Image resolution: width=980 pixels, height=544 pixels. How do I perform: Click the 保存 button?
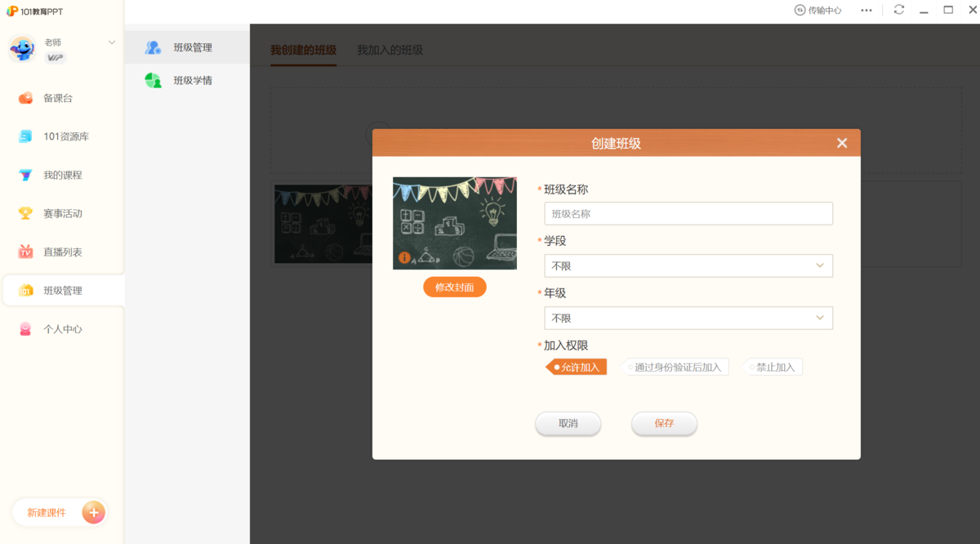coord(664,423)
